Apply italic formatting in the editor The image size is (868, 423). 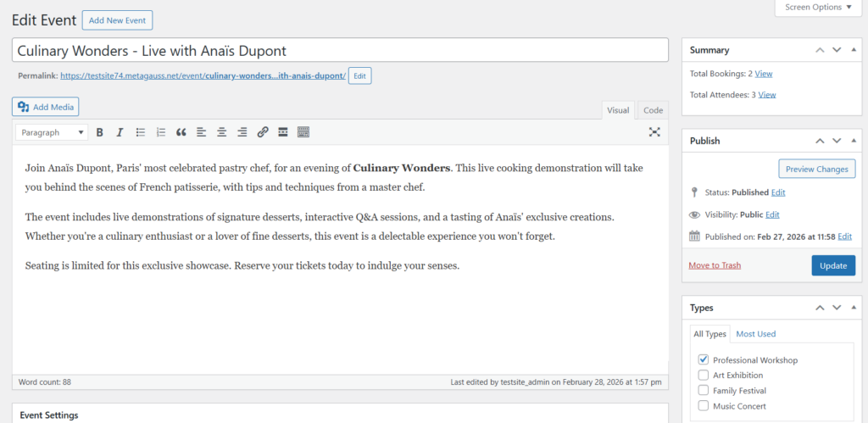tap(120, 132)
